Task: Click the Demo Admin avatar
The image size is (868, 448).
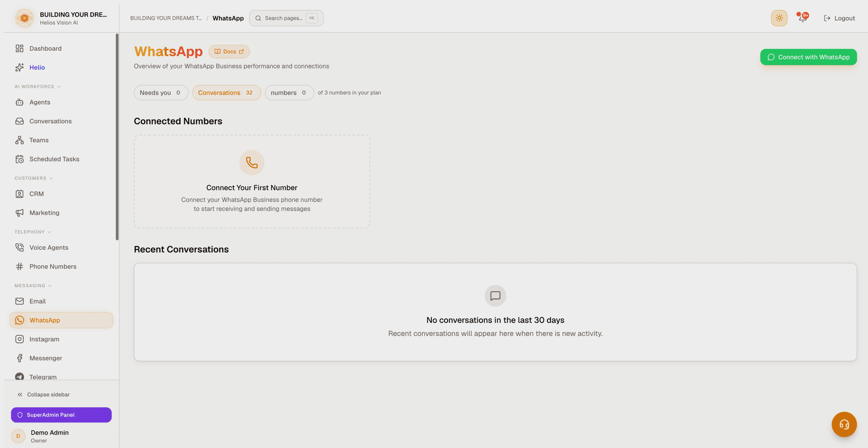Action: click(x=18, y=436)
